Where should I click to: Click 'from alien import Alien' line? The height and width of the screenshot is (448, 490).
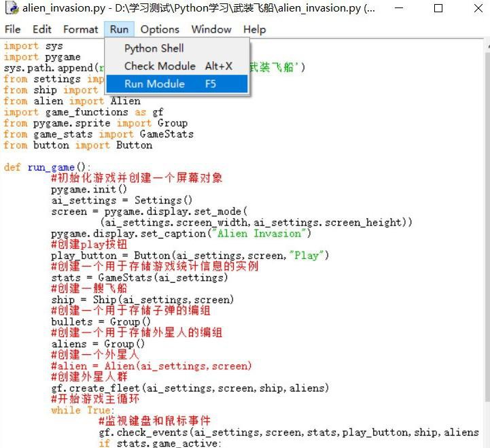coord(72,101)
